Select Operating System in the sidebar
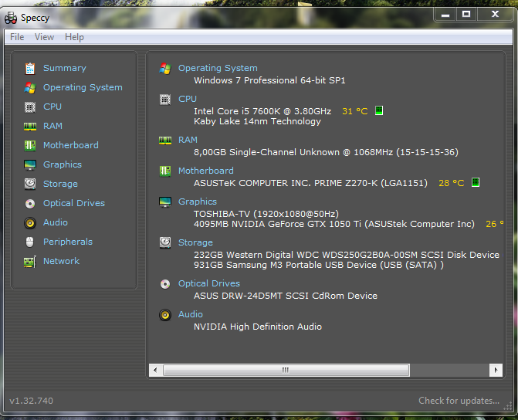 [83, 87]
